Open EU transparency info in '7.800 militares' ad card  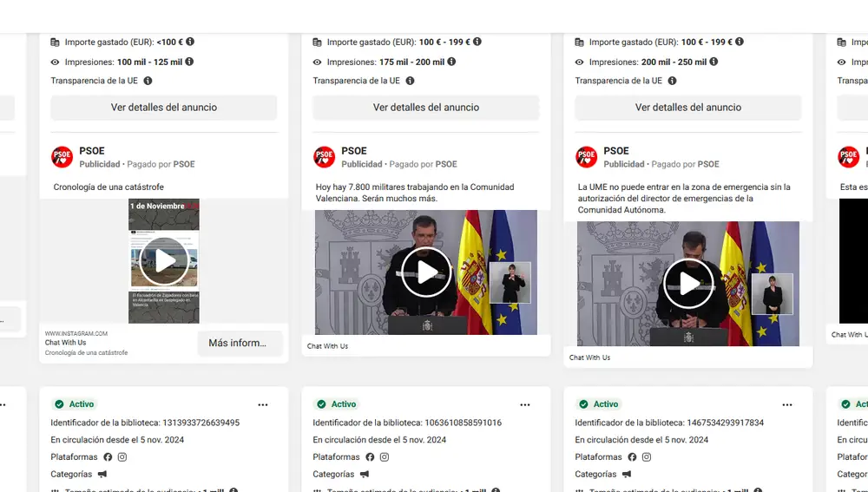coord(410,81)
